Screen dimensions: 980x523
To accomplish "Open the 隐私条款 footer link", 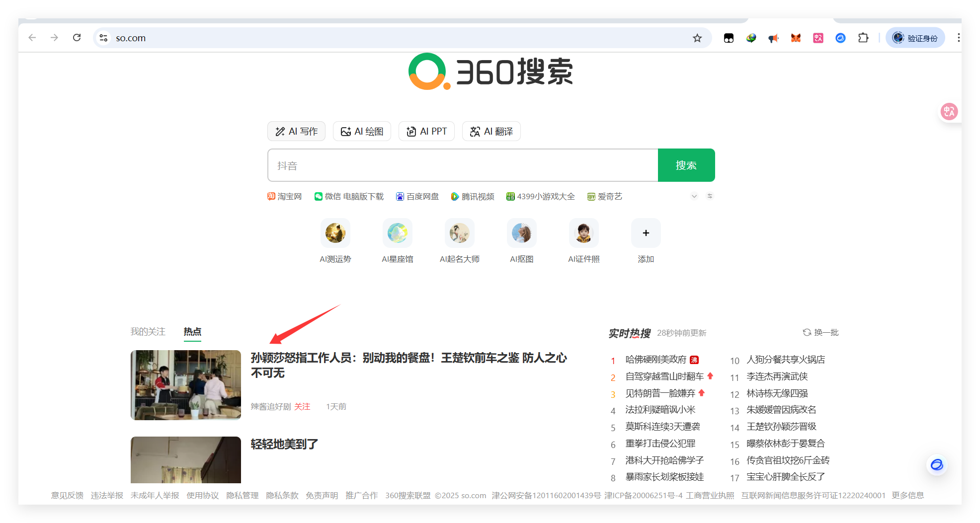I will tap(282, 495).
